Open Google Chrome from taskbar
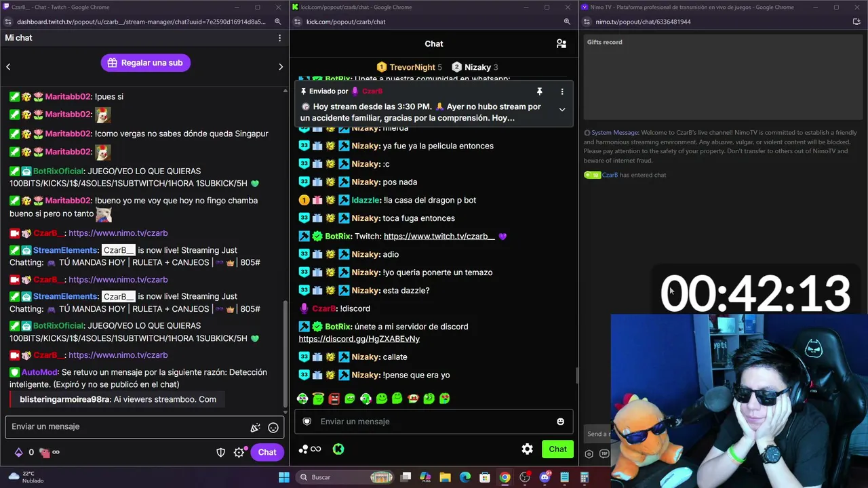Screen dimensions: 868x488 [505, 477]
